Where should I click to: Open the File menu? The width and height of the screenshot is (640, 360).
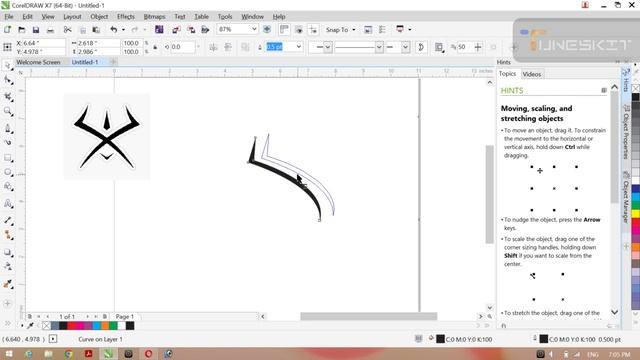pos(9,17)
